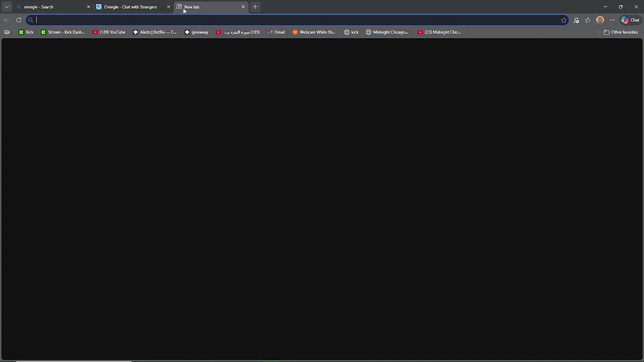
Task: Select the "New tab" tab
Action: coord(211,7)
